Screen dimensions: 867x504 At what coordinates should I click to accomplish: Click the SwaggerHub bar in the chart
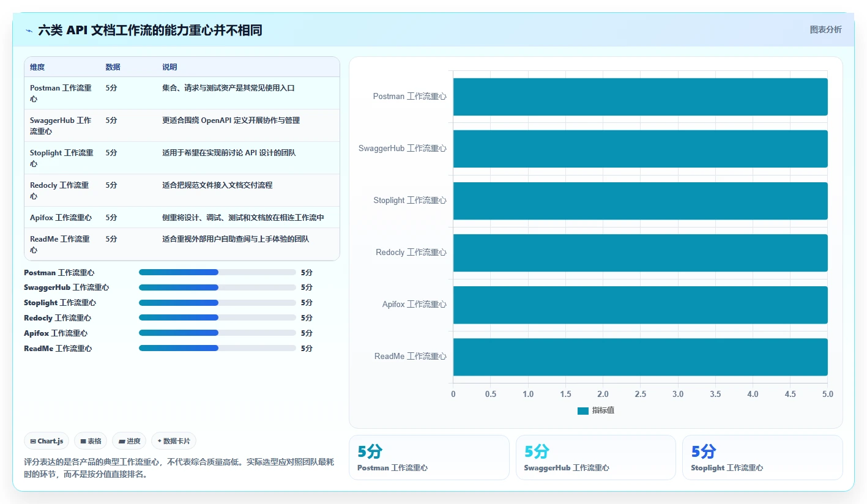[x=640, y=149]
